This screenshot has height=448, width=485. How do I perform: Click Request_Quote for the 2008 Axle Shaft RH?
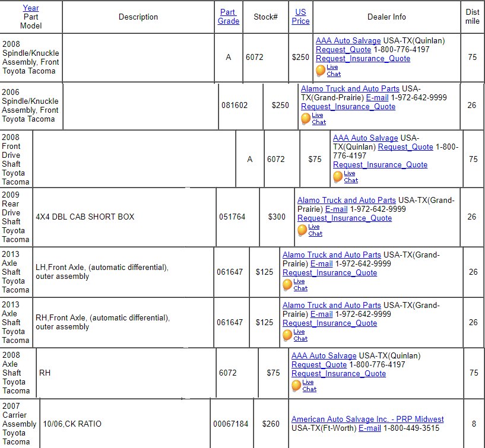click(319, 365)
